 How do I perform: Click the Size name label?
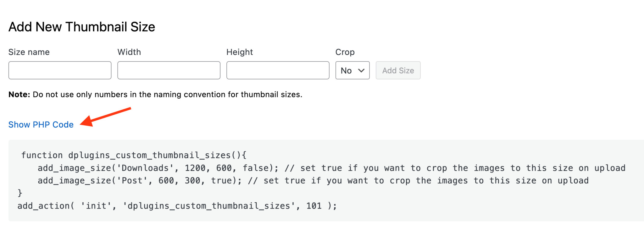(29, 52)
